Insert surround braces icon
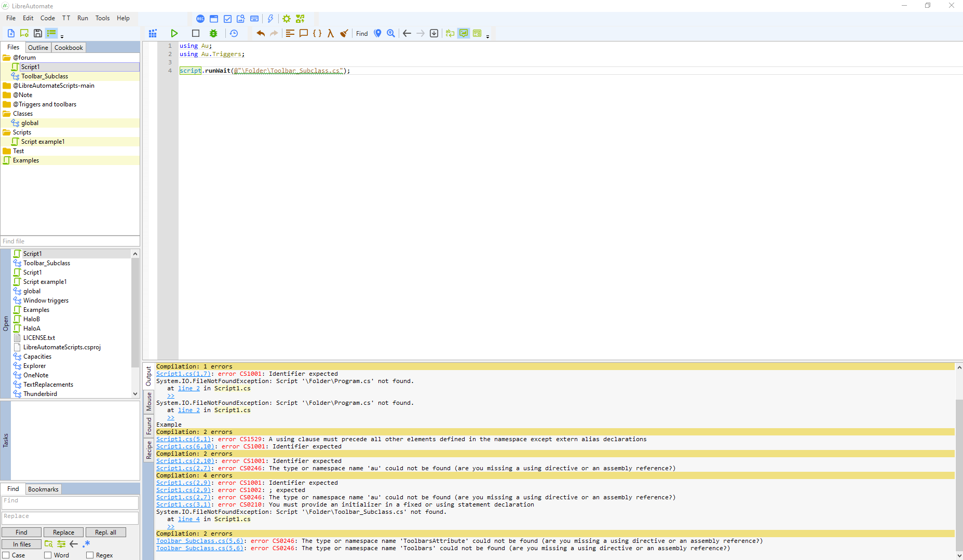 pos(317,33)
